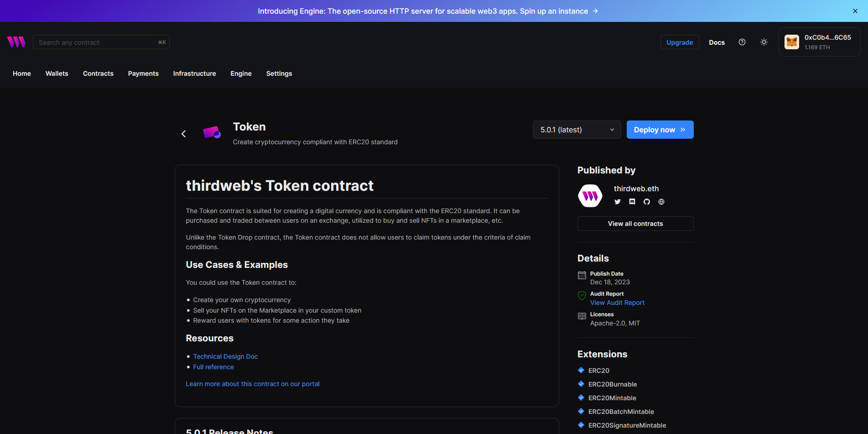Open the help question mark icon
The image size is (868, 434).
coord(742,42)
